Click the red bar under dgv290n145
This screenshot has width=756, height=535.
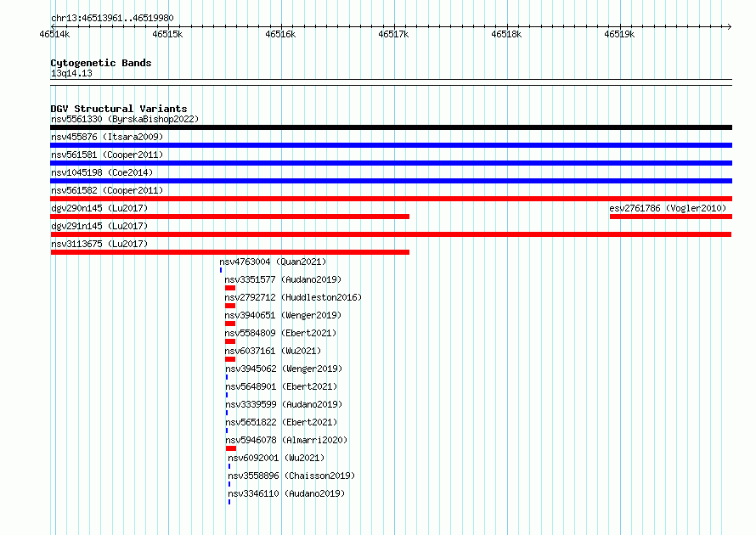(x=230, y=217)
